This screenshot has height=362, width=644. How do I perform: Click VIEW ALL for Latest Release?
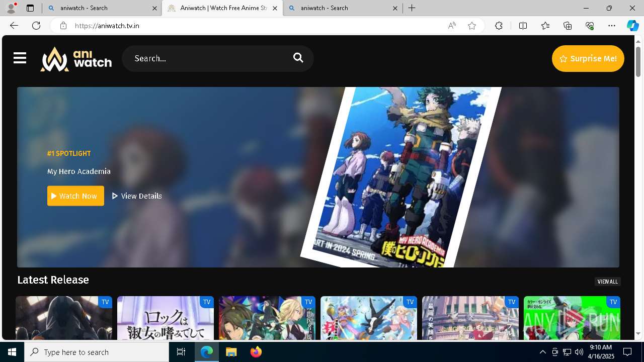607,282
